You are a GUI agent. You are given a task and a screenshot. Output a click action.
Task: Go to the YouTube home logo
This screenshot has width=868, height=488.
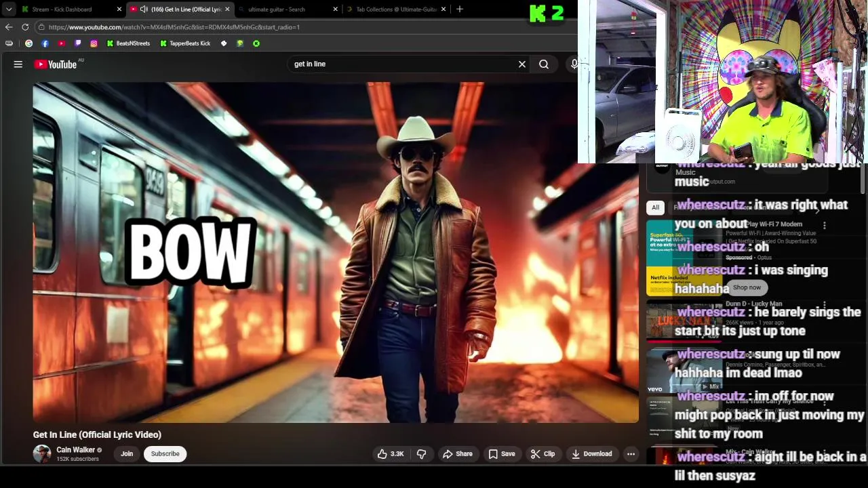(56, 64)
